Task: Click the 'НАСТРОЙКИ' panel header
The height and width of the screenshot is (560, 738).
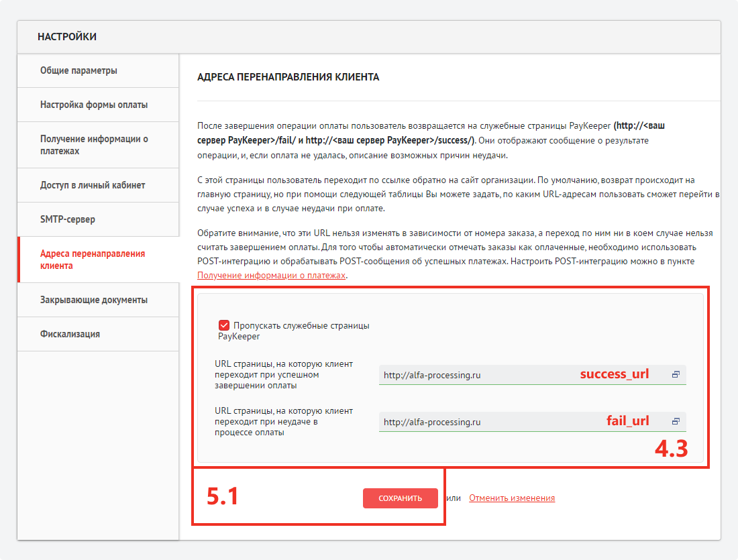Action: [67, 37]
